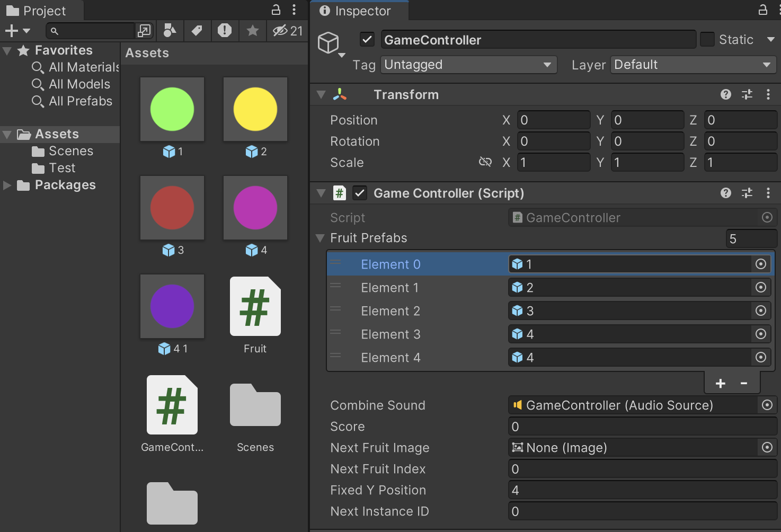Image resolution: width=781 pixels, height=532 pixels.
Task: Click the favorites star icon in toolbar
Action: click(253, 31)
